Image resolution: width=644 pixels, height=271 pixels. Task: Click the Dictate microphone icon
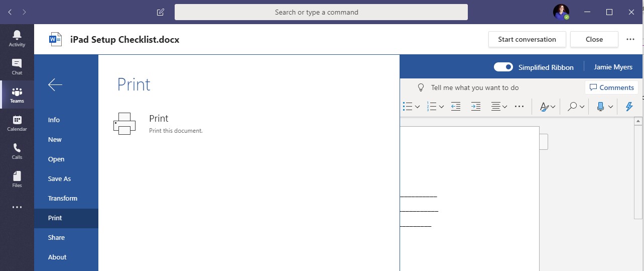[600, 107]
